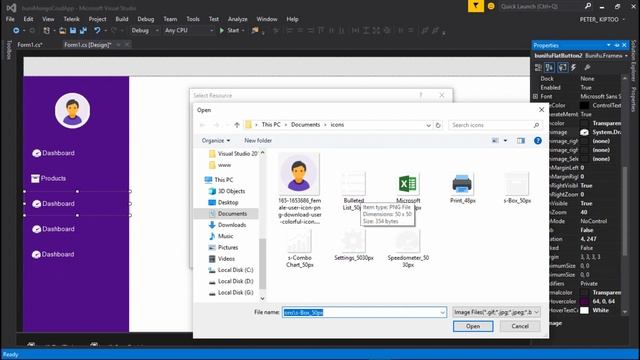This screenshot has height=360, width=640.
Task: Click the Properties view icon in Properties panel
Action: coord(562,67)
